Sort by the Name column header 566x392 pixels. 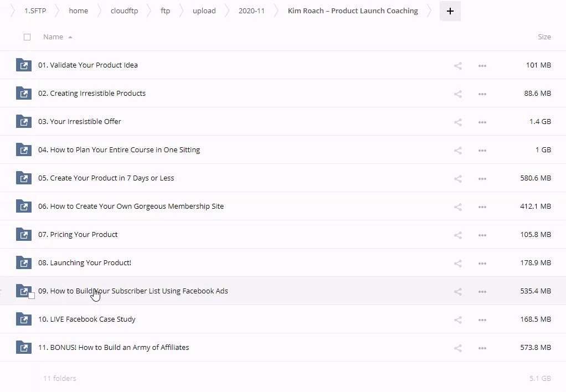[x=53, y=37]
